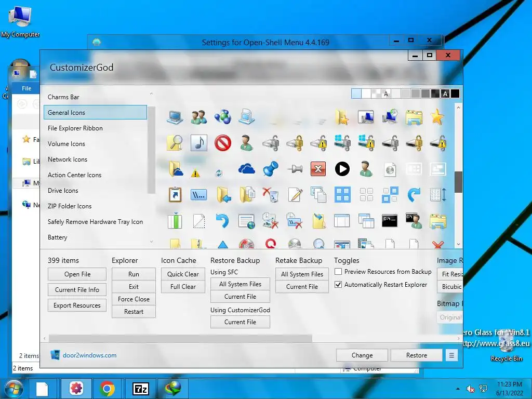
Task: Click the bottom horizontal scrollbar
Action: point(180,338)
